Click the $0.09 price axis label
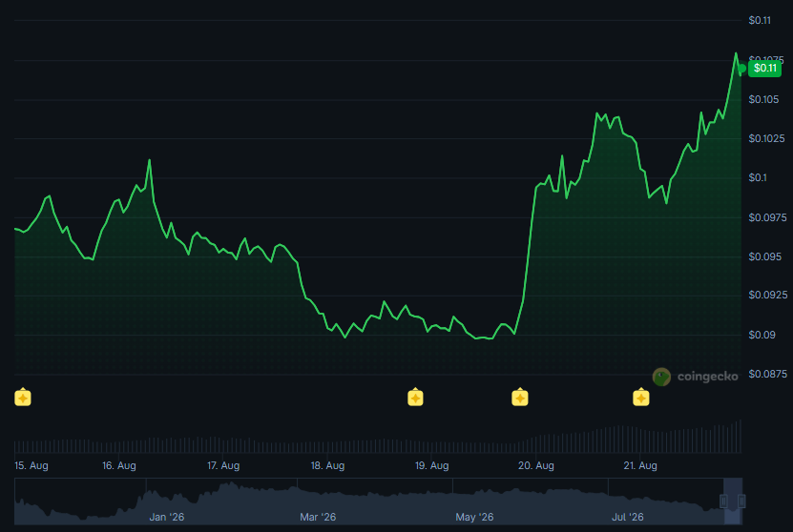This screenshot has width=793, height=532. point(762,335)
